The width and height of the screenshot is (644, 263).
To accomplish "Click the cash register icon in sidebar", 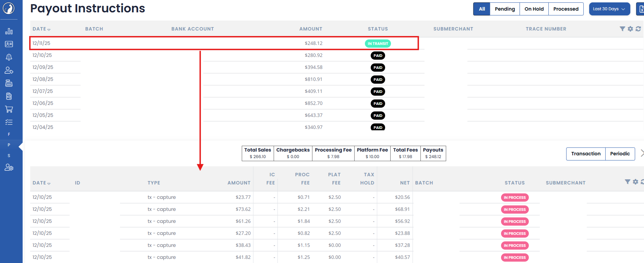I will pyautogui.click(x=9, y=83).
